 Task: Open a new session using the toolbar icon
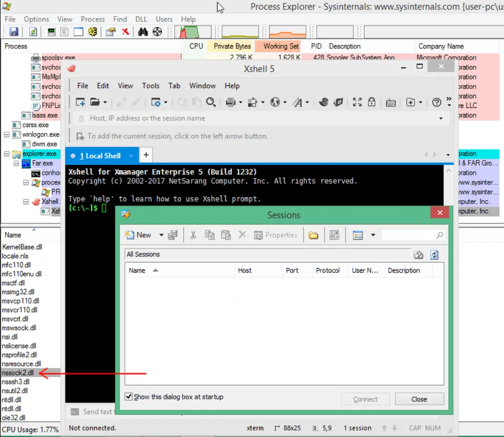tap(80, 102)
